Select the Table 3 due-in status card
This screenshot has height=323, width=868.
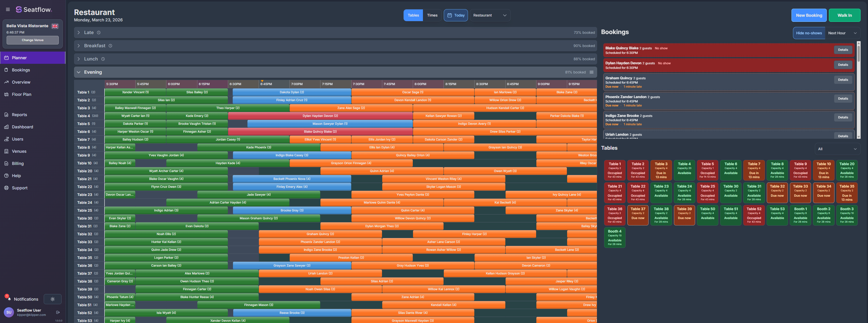click(661, 170)
